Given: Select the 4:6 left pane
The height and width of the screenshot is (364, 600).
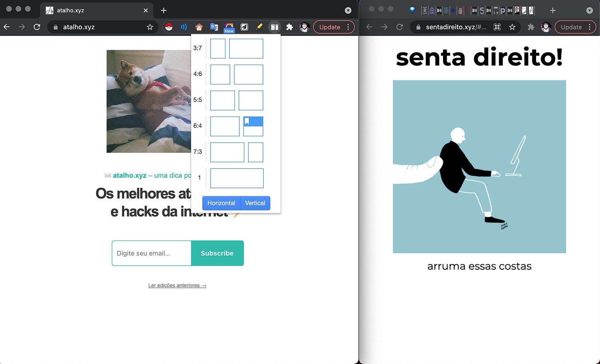Looking at the screenshot, I should click(220, 75).
